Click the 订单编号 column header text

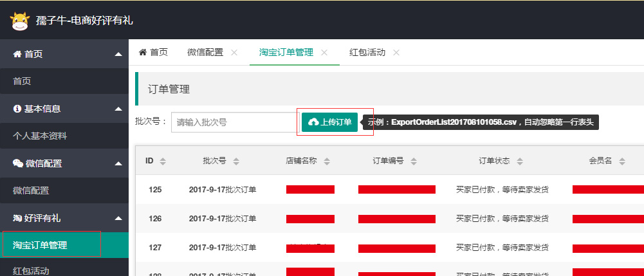tap(388, 161)
